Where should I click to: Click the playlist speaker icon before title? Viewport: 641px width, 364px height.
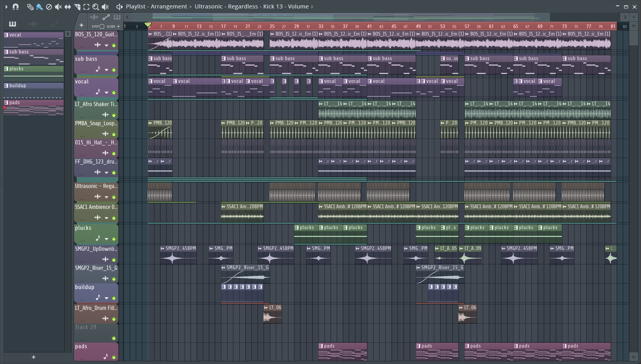coord(119,7)
